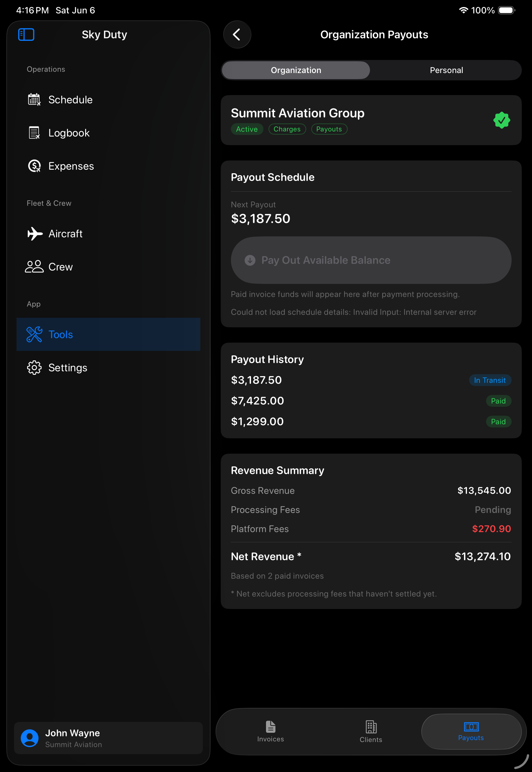The width and height of the screenshot is (532, 772).
Task: Select the $3,187.50 payout history amount
Action: (256, 380)
